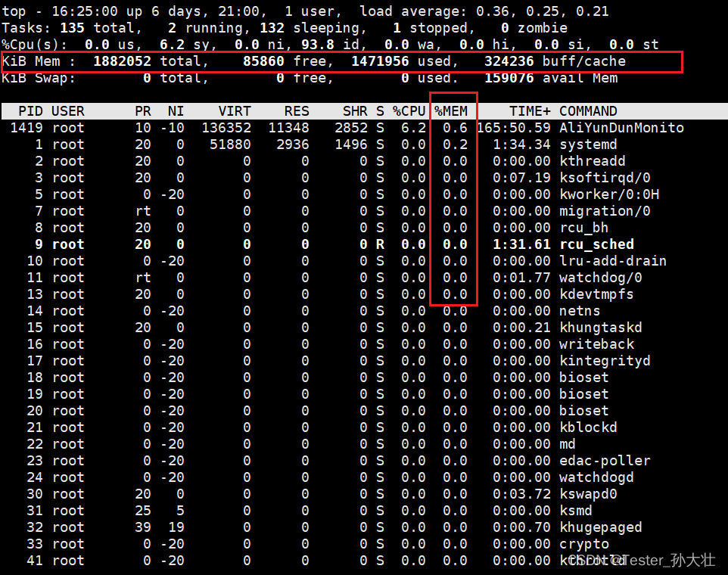Click the crypto command entry

coord(583,545)
